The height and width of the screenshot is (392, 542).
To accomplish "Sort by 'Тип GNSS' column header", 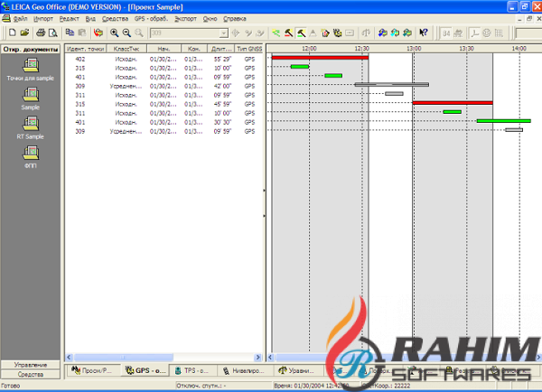I will click(x=249, y=49).
